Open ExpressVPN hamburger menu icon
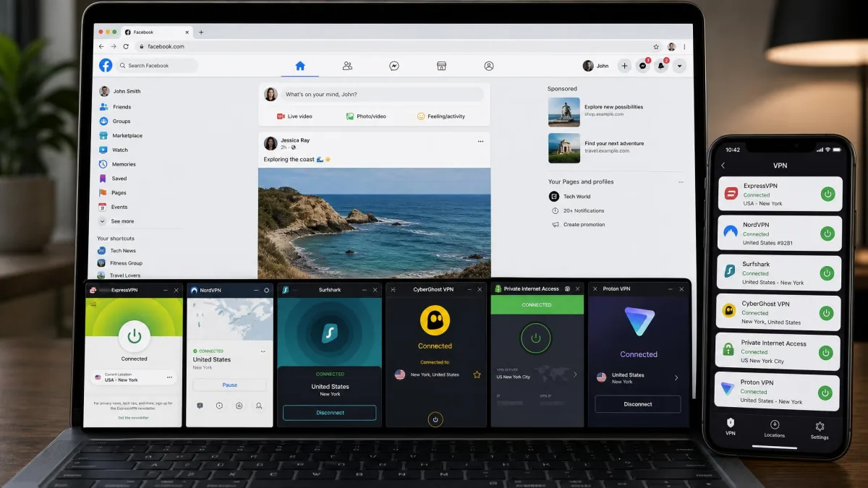868x488 pixels. [x=93, y=304]
